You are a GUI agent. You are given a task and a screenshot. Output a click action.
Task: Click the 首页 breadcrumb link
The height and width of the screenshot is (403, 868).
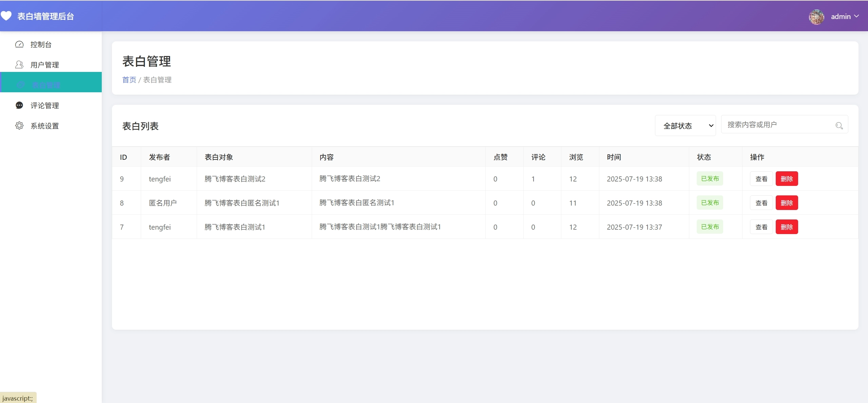point(129,80)
